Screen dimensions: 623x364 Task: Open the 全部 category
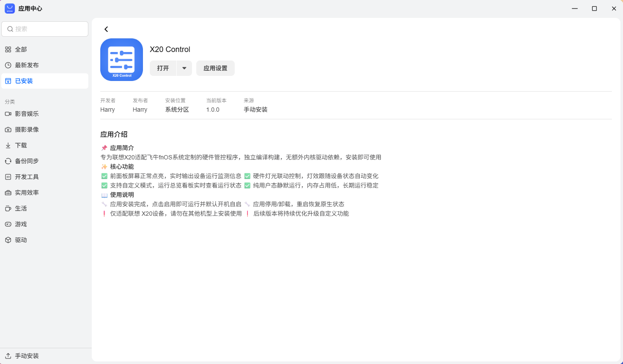coord(45,49)
